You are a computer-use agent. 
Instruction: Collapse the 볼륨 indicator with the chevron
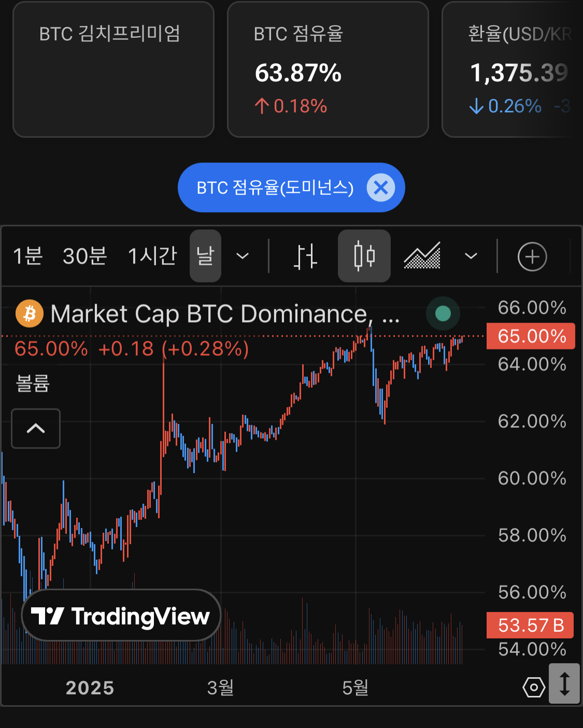[36, 428]
